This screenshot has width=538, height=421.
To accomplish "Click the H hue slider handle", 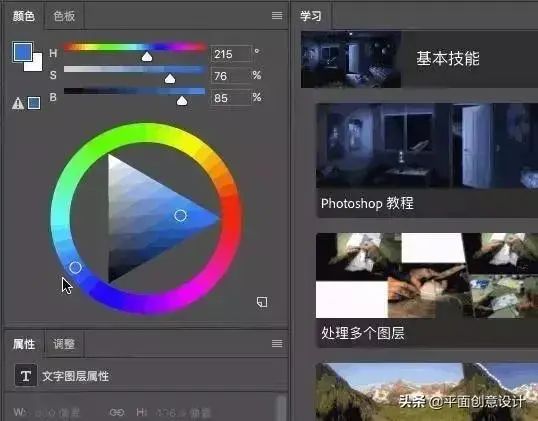I will pos(147,57).
